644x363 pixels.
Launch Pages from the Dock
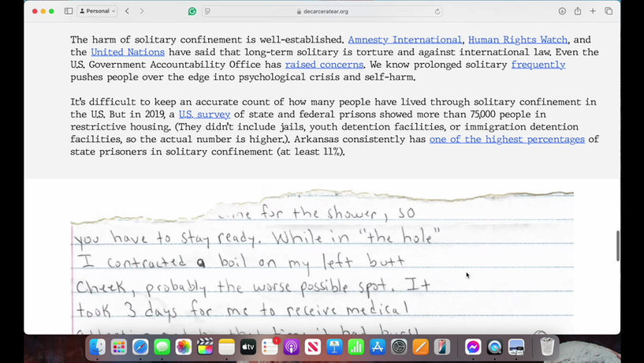(x=421, y=347)
